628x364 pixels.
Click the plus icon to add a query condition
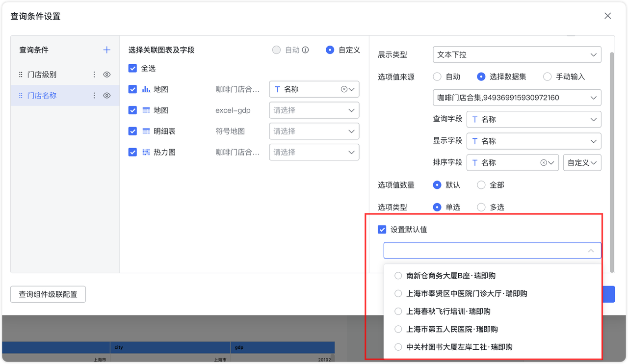pyautogui.click(x=106, y=50)
